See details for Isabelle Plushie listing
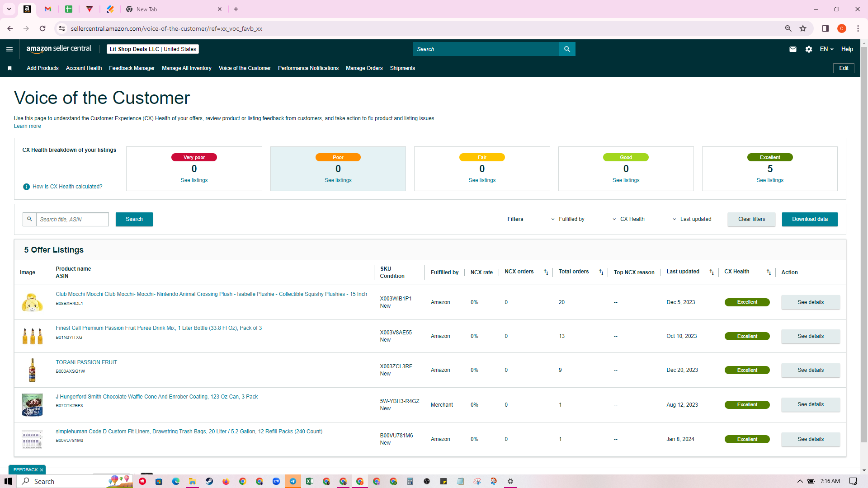 811,302
